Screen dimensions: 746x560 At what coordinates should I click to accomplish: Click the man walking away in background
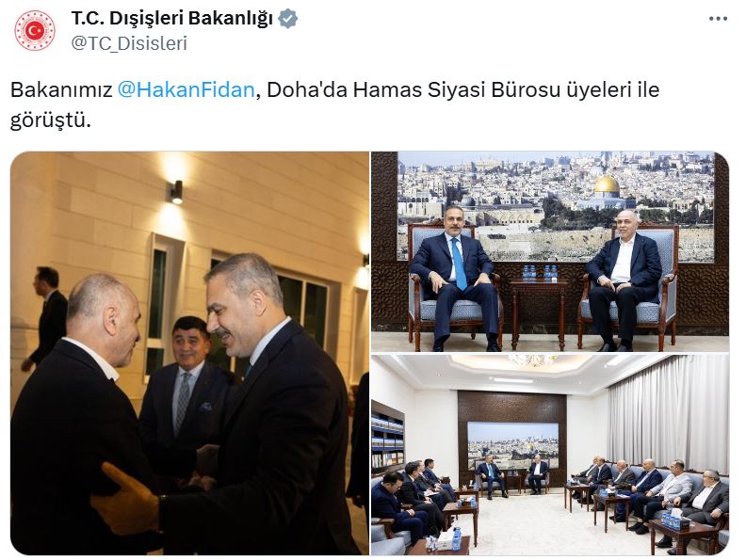tap(46, 318)
